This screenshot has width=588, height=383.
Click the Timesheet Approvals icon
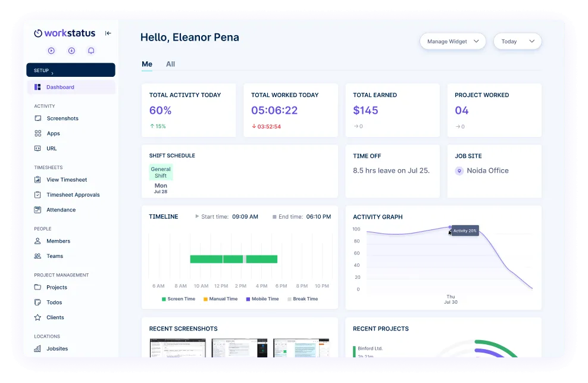coord(37,195)
